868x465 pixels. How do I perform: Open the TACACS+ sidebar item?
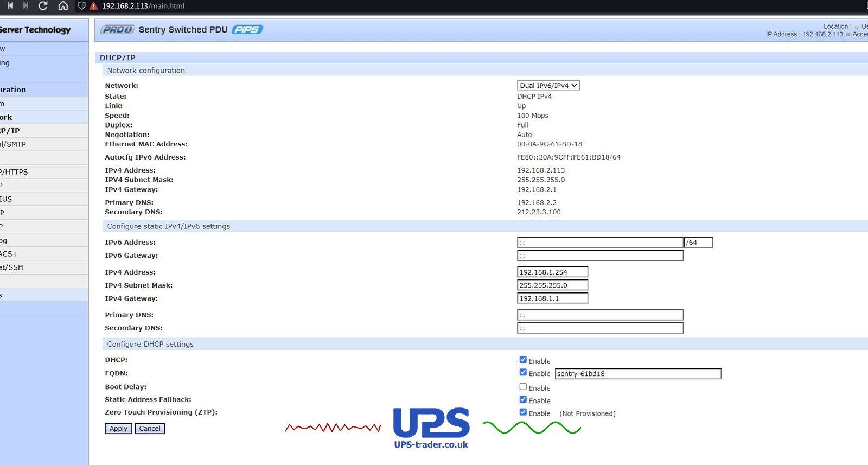(44, 254)
